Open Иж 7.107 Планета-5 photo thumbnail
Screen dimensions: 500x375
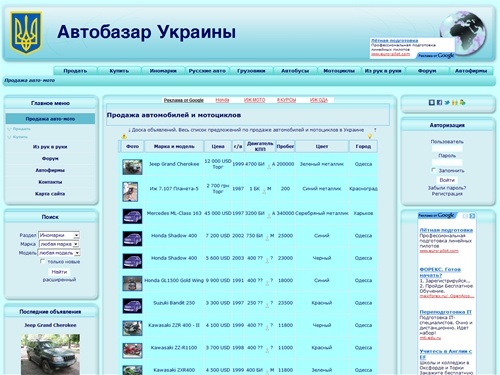click(x=130, y=191)
